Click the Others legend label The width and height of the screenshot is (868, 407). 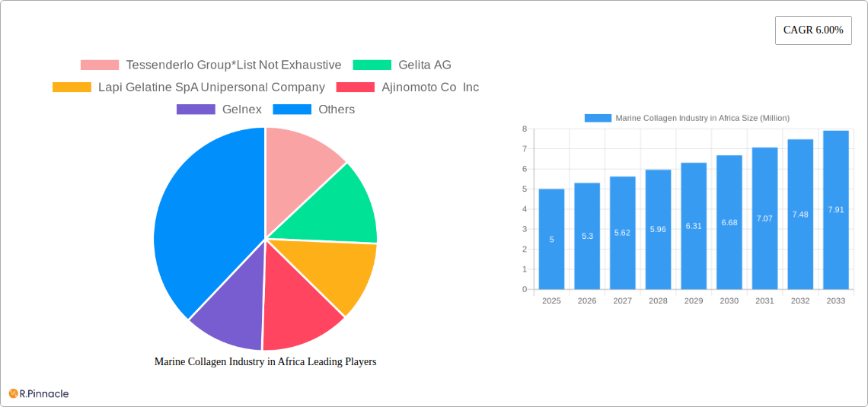[x=337, y=110]
